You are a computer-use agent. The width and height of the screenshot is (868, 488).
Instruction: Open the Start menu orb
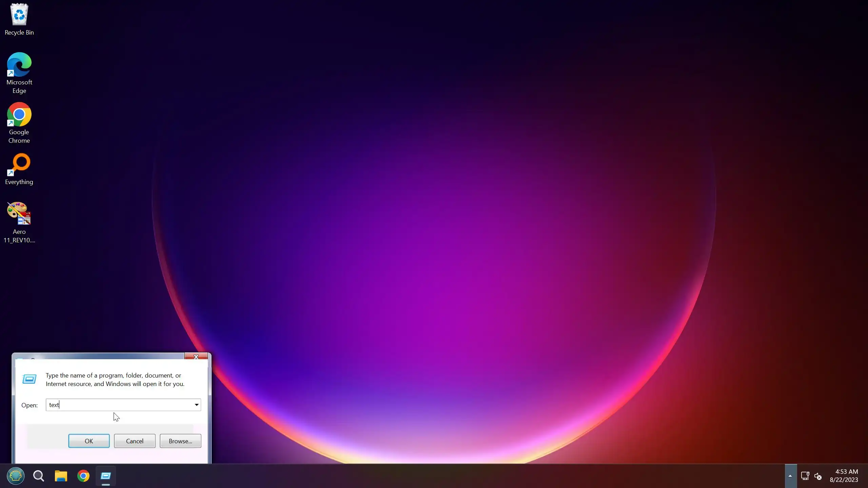[x=16, y=476]
